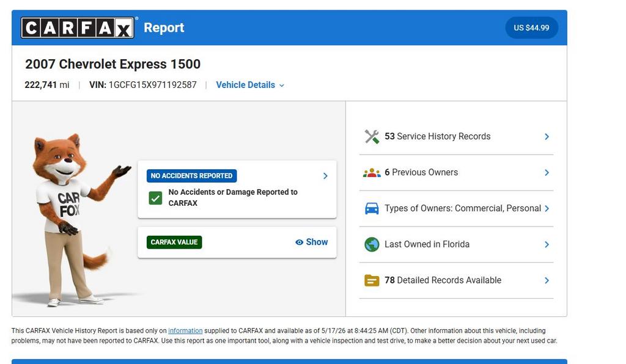The width and height of the screenshot is (626, 364).
Task: Open 6 Previous Owners chevron arrow
Action: coord(547,173)
